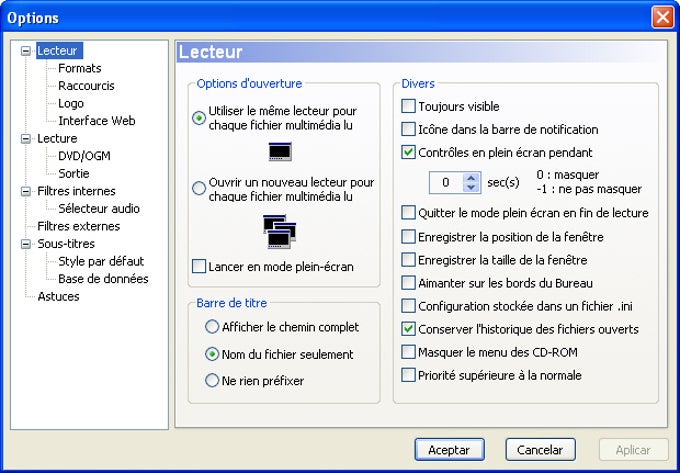Collapse the Filtres internes node
680x473 pixels.
pyautogui.click(x=26, y=191)
